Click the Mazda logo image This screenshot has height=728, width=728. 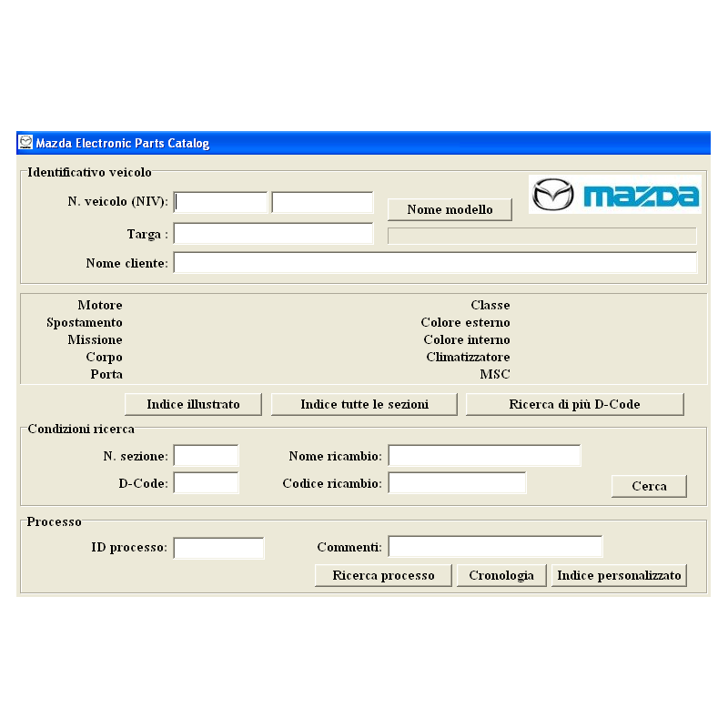tap(615, 194)
